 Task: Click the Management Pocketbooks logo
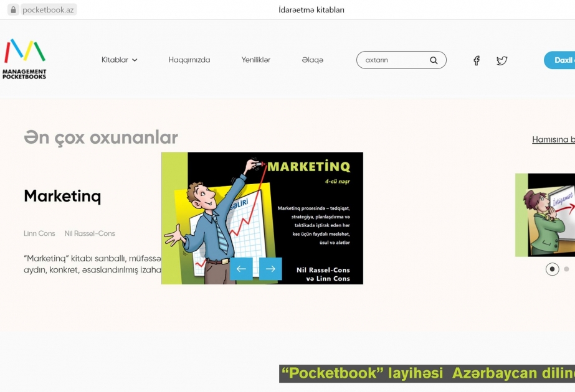point(24,59)
